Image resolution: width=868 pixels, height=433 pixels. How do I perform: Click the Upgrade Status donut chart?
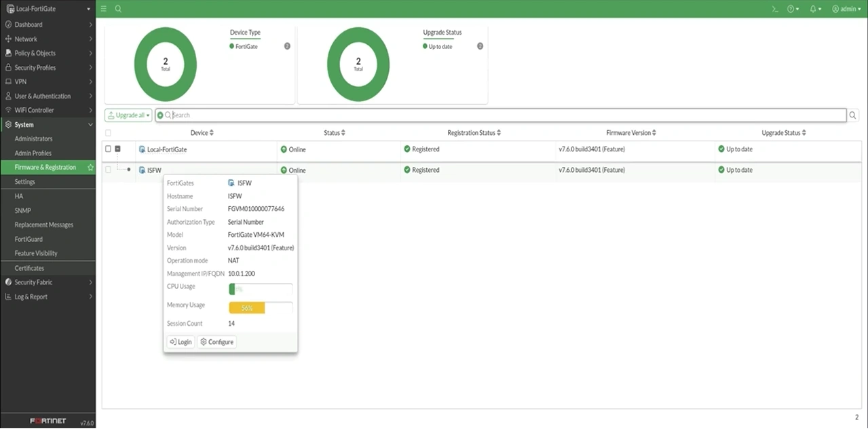coord(358,64)
